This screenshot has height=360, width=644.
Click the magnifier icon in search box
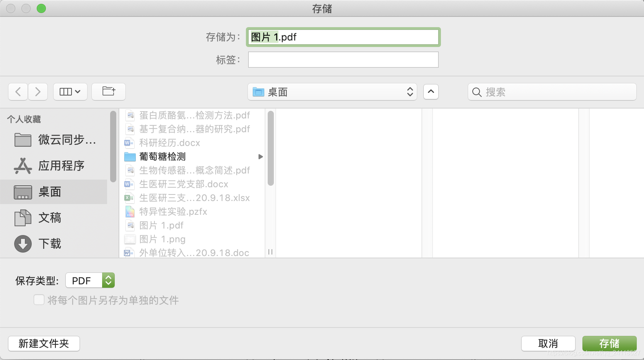[476, 92]
